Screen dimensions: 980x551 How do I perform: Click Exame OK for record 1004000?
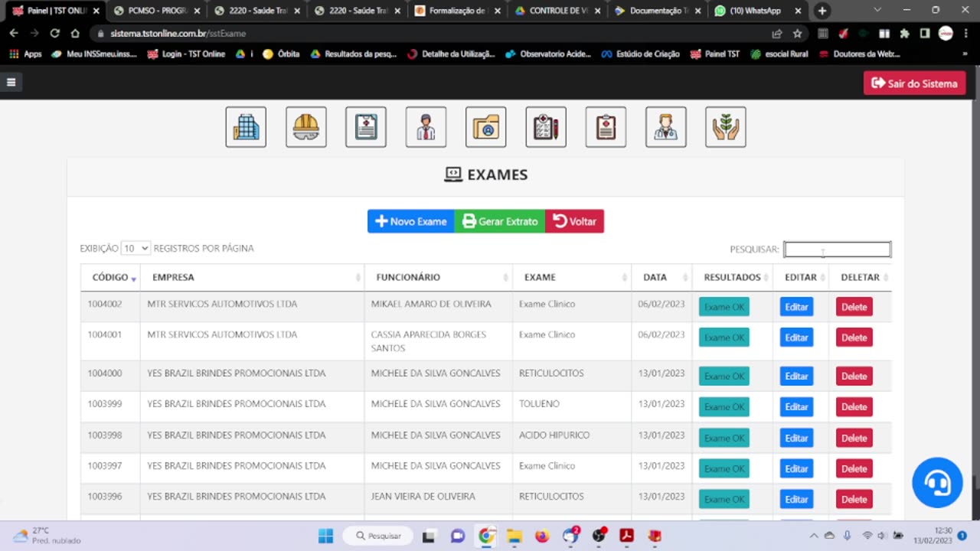click(x=724, y=377)
